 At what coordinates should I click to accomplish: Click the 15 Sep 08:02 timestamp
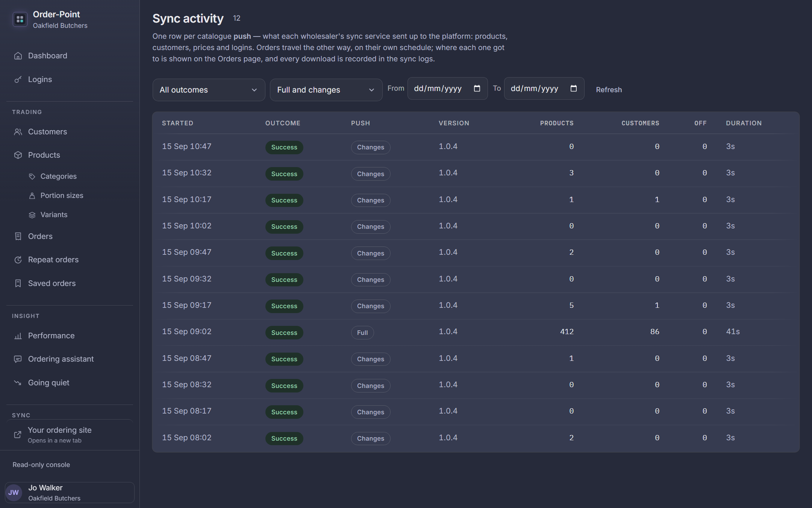186,438
